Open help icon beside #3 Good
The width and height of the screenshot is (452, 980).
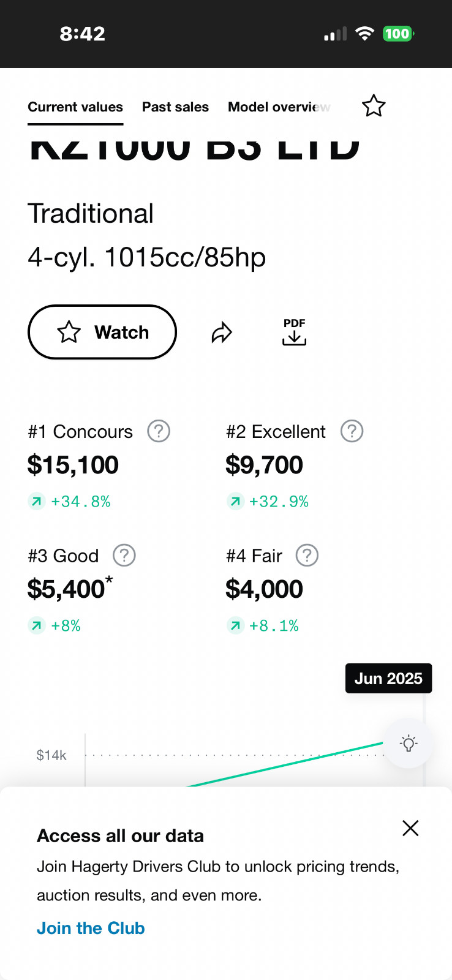[124, 556]
